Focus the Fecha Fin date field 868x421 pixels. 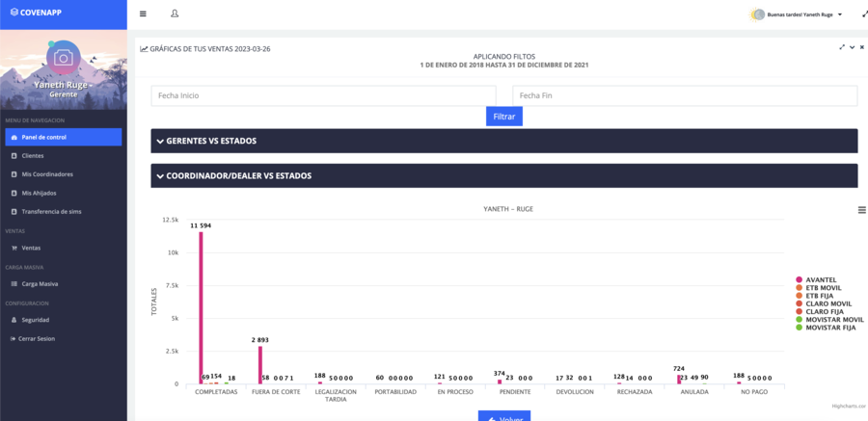[685, 95]
